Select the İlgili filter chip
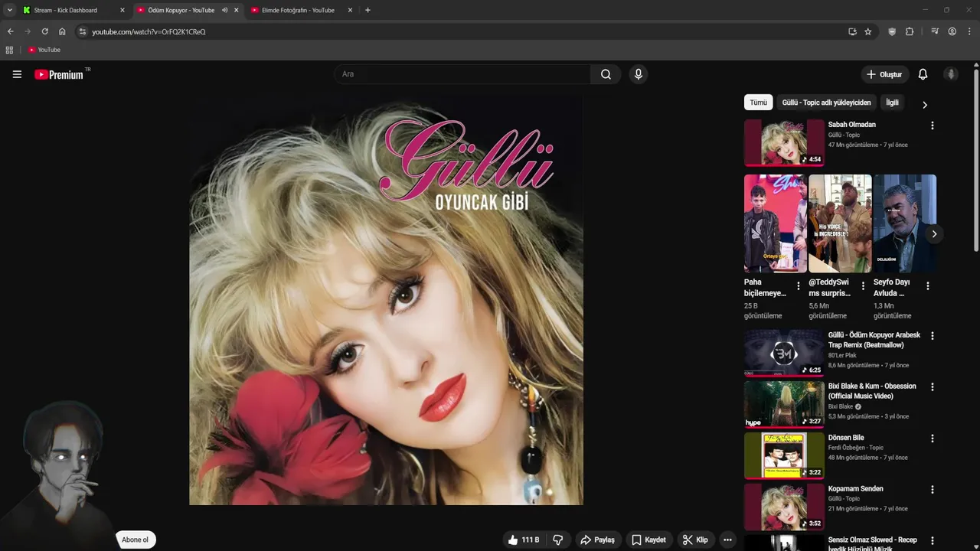 pyautogui.click(x=892, y=103)
